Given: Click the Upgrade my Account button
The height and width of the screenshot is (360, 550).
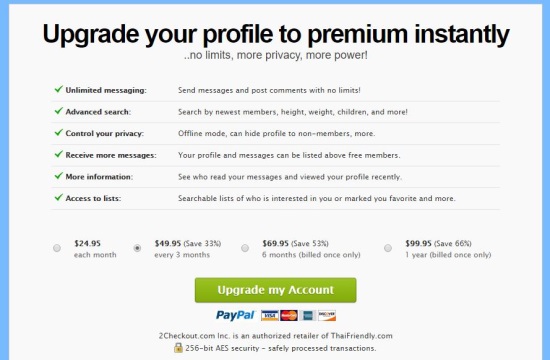Looking at the screenshot, I should click(275, 290).
